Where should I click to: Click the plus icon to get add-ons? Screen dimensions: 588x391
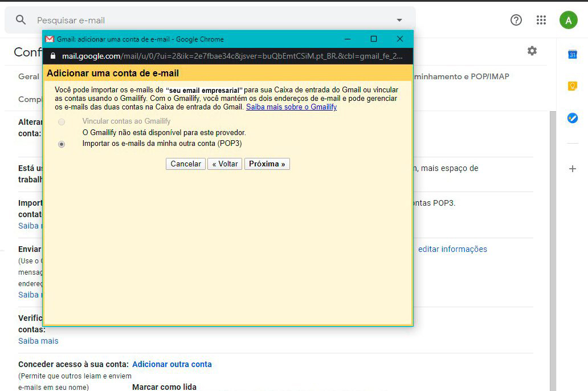(x=573, y=169)
